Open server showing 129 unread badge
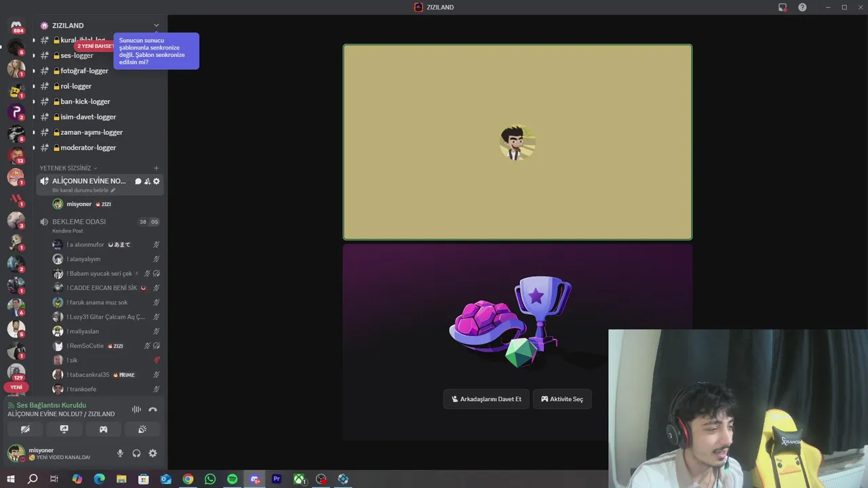 pyautogui.click(x=16, y=372)
